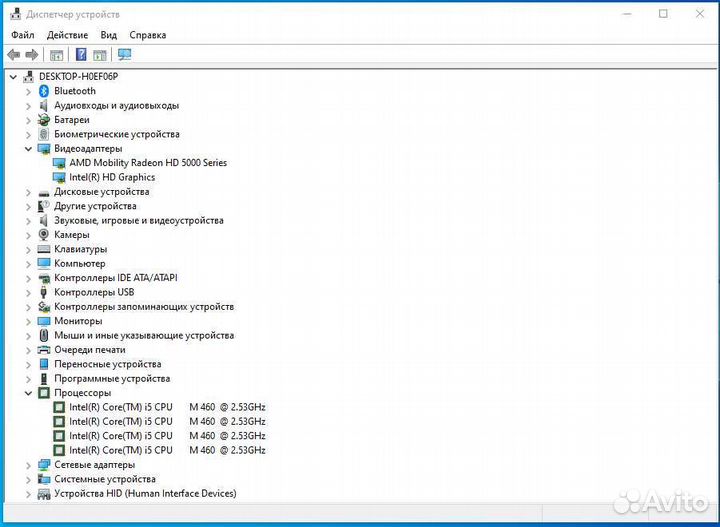This screenshot has width=720, height=527.
Task: Select the speaker icon for Аудиовходы и аудиовыходы
Action: click(44, 106)
